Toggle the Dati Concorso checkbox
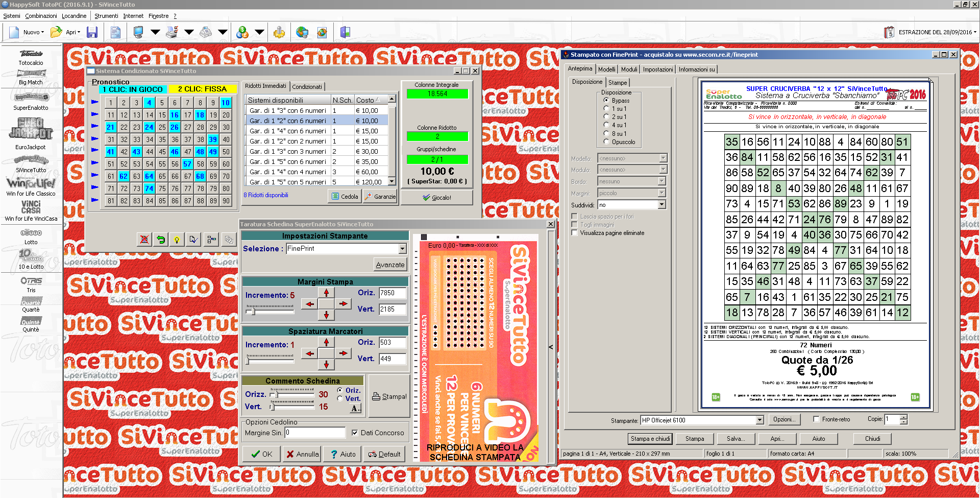Viewport: 980px width, 498px height. coord(355,433)
